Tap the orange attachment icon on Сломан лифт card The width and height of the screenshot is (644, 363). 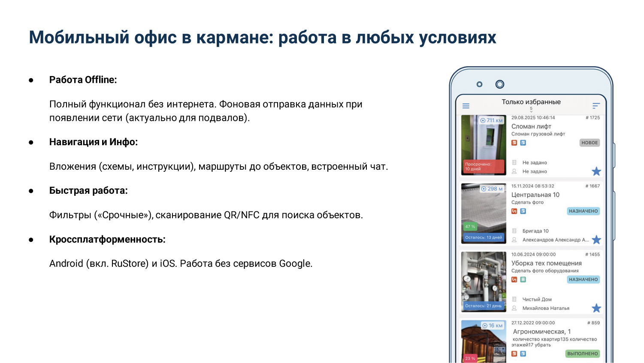coord(514,143)
